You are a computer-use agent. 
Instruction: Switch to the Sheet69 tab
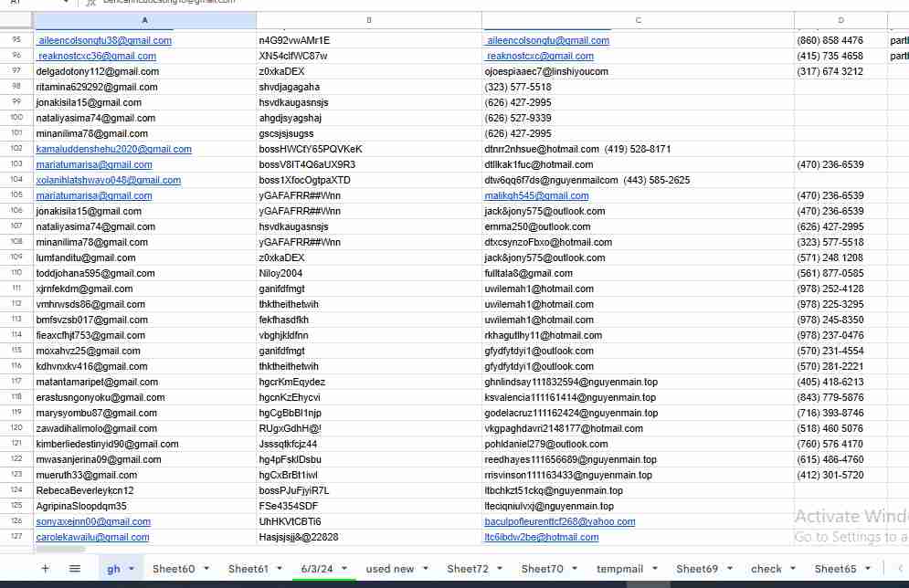pos(697,569)
